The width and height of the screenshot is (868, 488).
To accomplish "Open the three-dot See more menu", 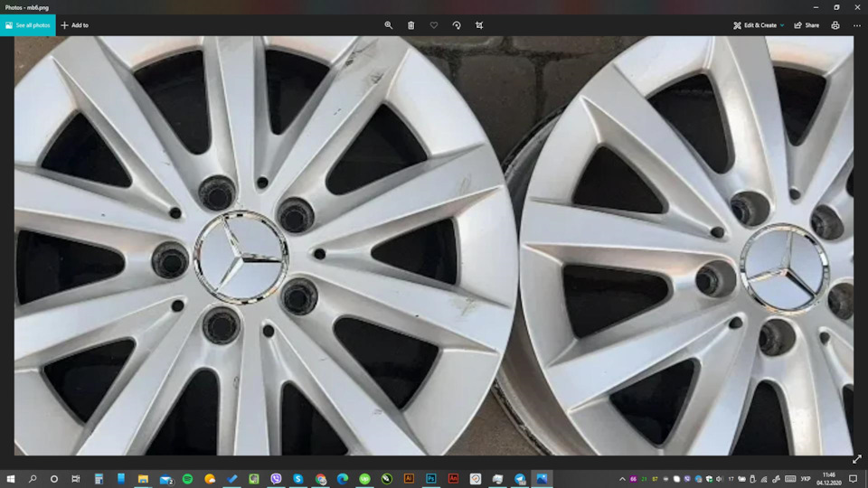I will [857, 25].
